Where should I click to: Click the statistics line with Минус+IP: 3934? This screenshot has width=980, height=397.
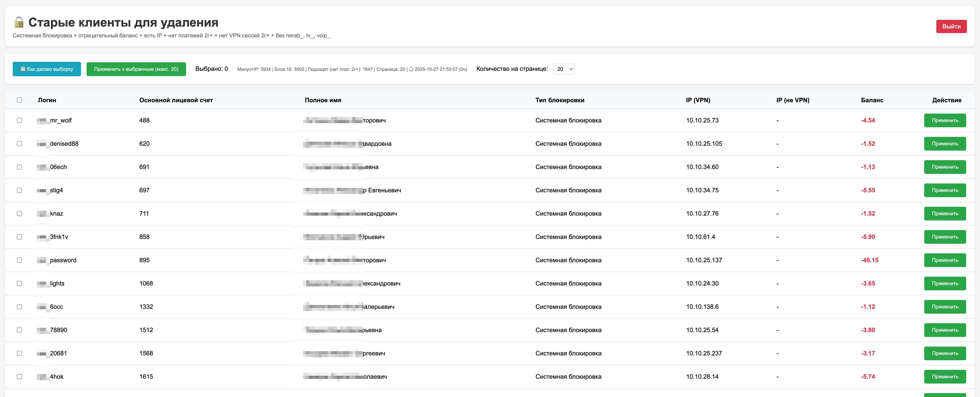[352, 69]
